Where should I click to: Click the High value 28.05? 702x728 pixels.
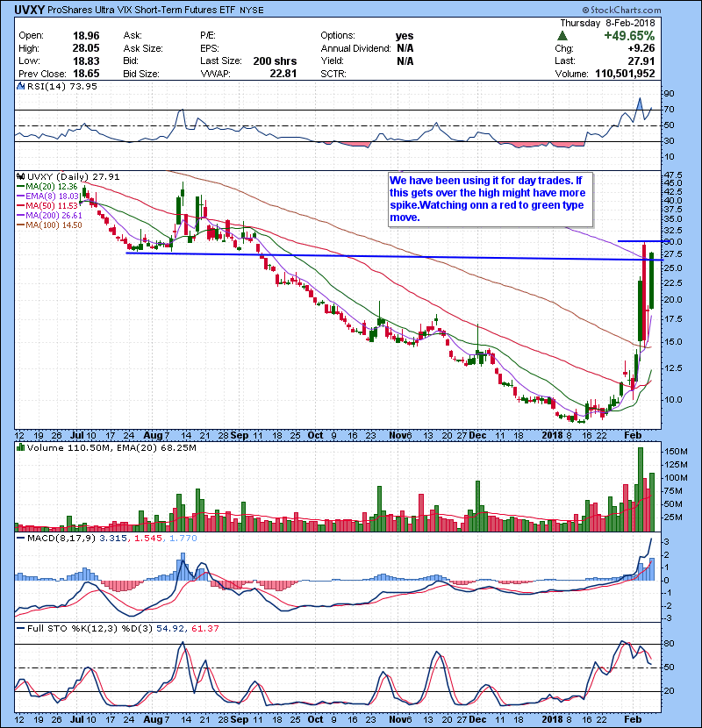(86, 48)
